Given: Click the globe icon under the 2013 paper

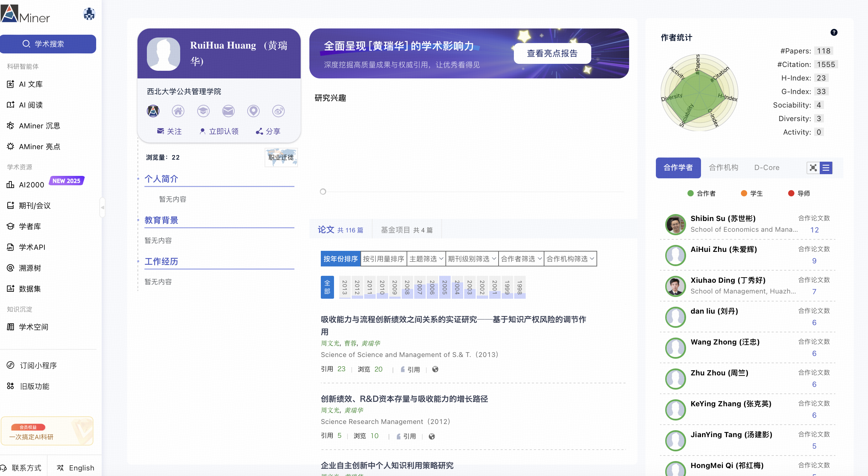Looking at the screenshot, I should pyautogui.click(x=435, y=369).
